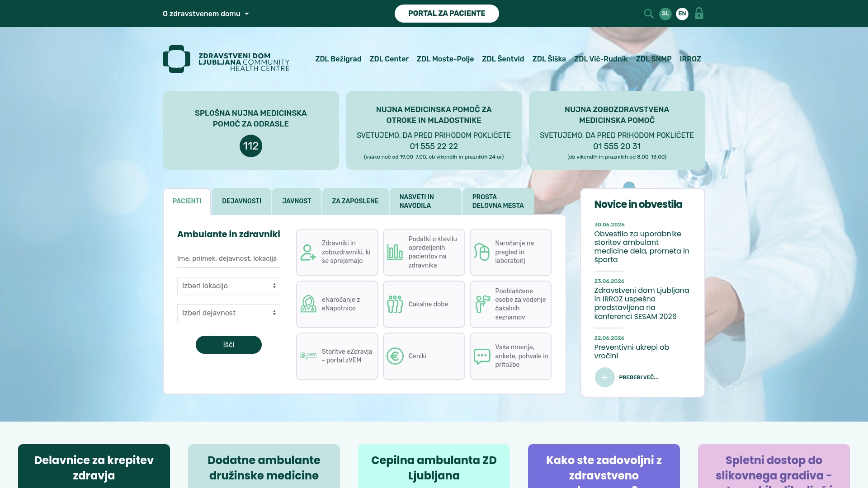The width and height of the screenshot is (868, 488).
Task: Click the bar chart icon for patient numbers
Action: [x=395, y=252]
